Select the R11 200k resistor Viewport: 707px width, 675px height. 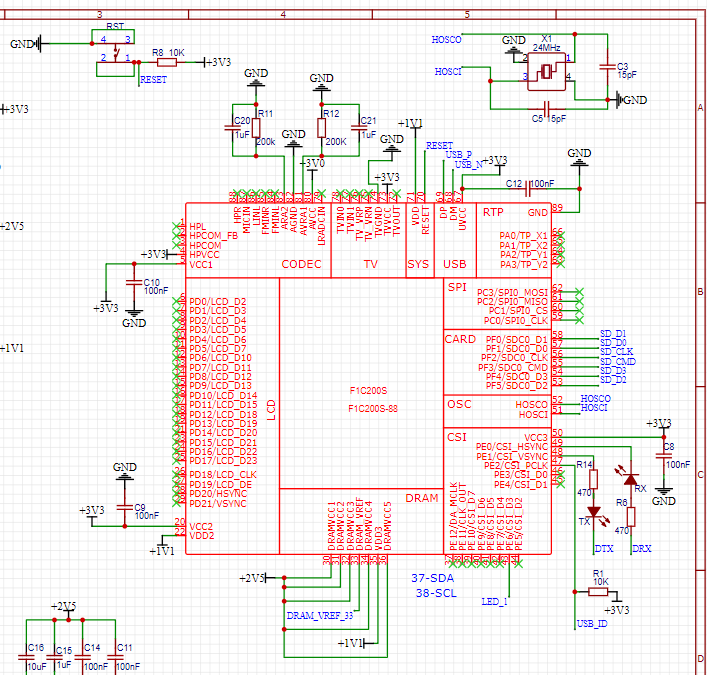click(x=257, y=126)
